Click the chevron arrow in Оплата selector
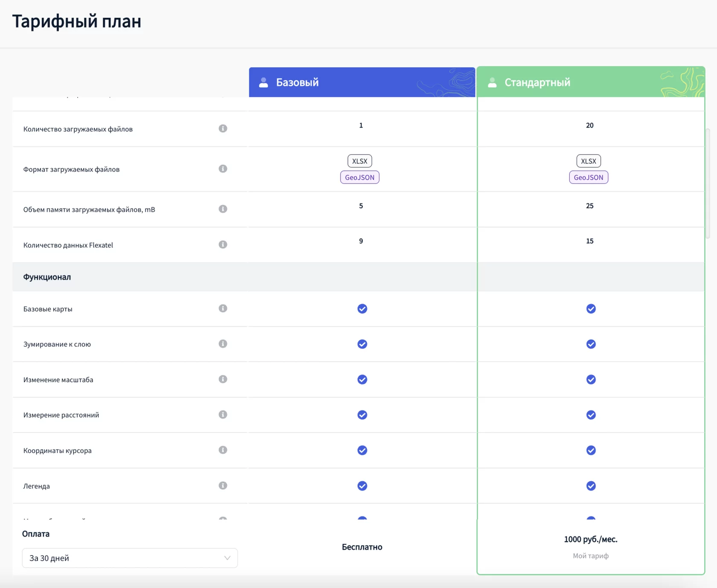The image size is (717, 588). (227, 558)
